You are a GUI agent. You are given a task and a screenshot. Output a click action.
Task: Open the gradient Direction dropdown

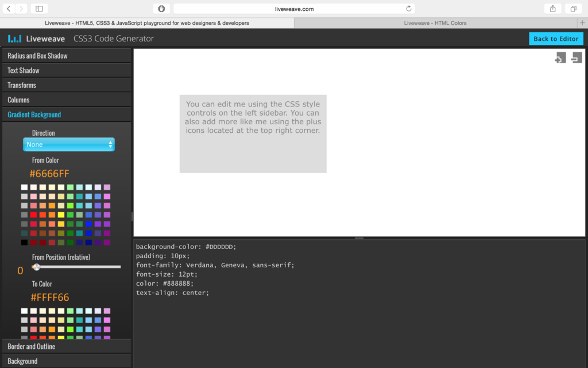(69, 144)
